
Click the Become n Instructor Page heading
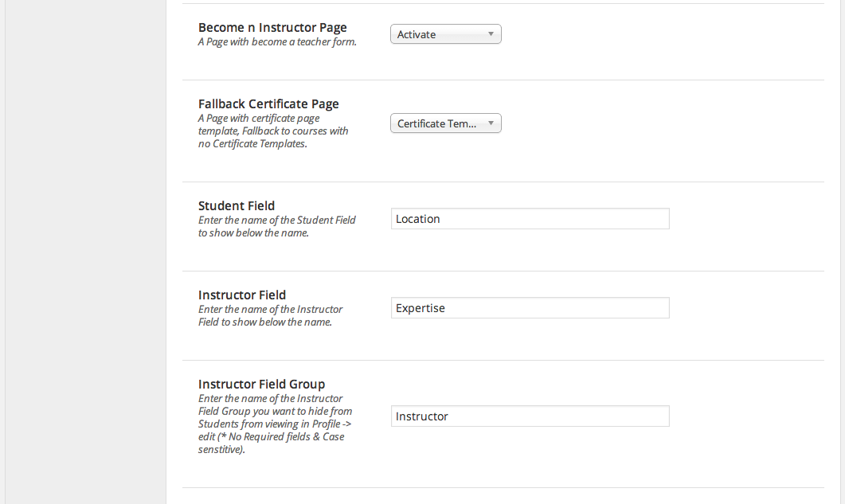coord(272,28)
